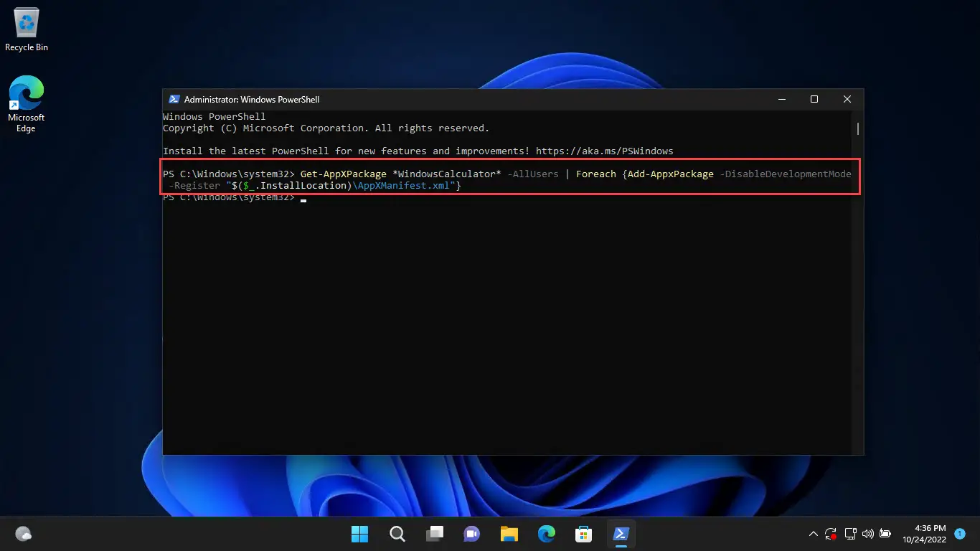Open the volume control tray icon

(x=867, y=534)
